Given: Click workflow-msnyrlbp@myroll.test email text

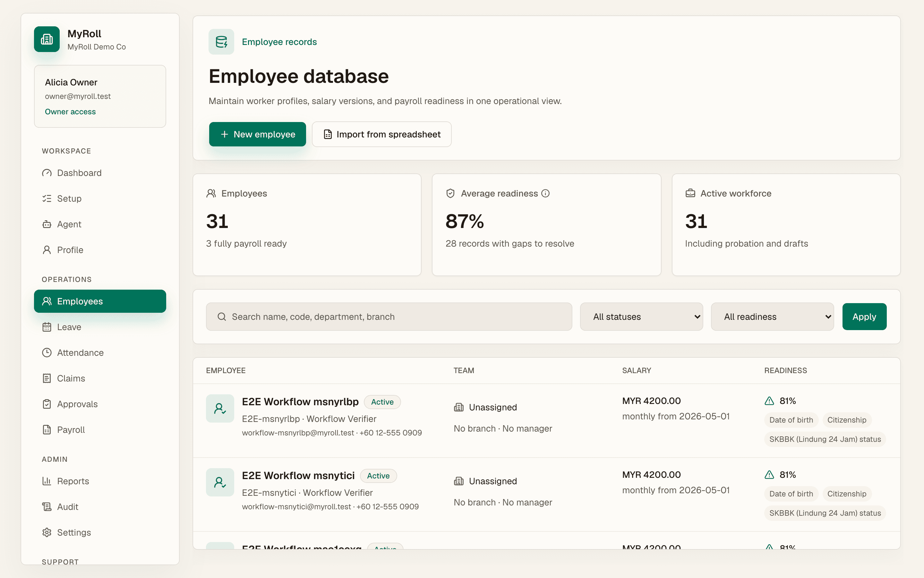Looking at the screenshot, I should pyautogui.click(x=298, y=433).
